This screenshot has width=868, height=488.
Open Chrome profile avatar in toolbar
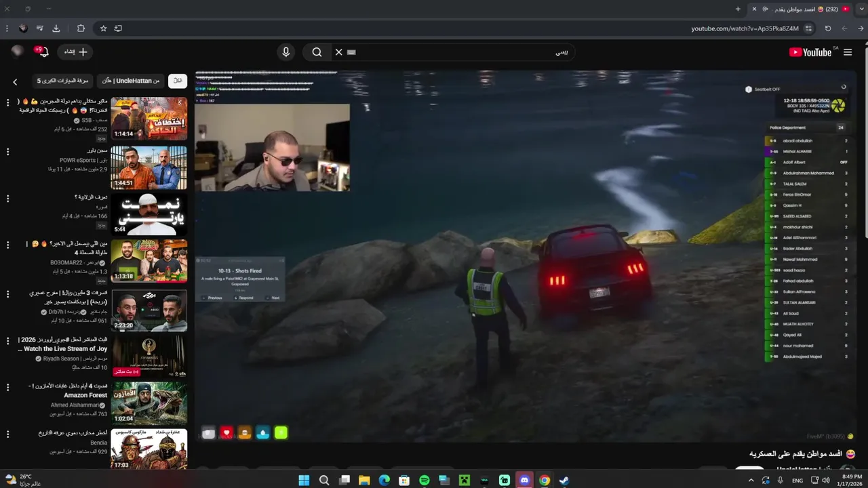point(23,28)
